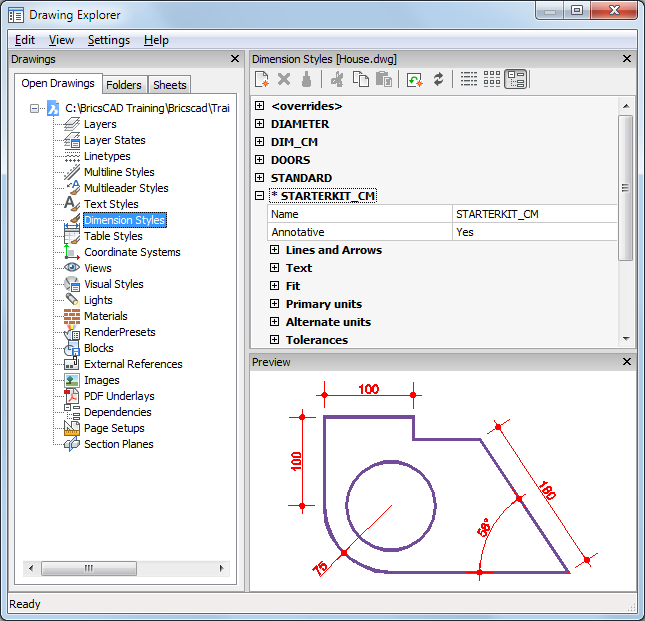Open the Settings menu
Viewport: 645px width, 621px height.
108,40
